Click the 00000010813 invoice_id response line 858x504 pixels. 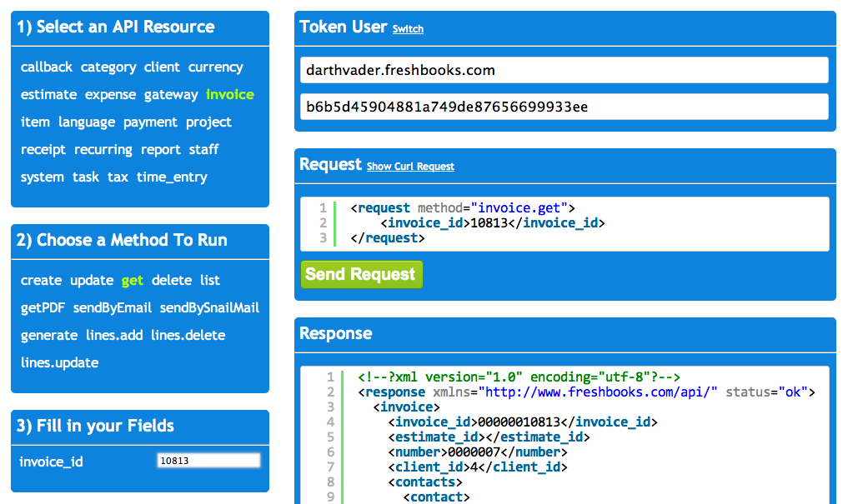click(523, 422)
